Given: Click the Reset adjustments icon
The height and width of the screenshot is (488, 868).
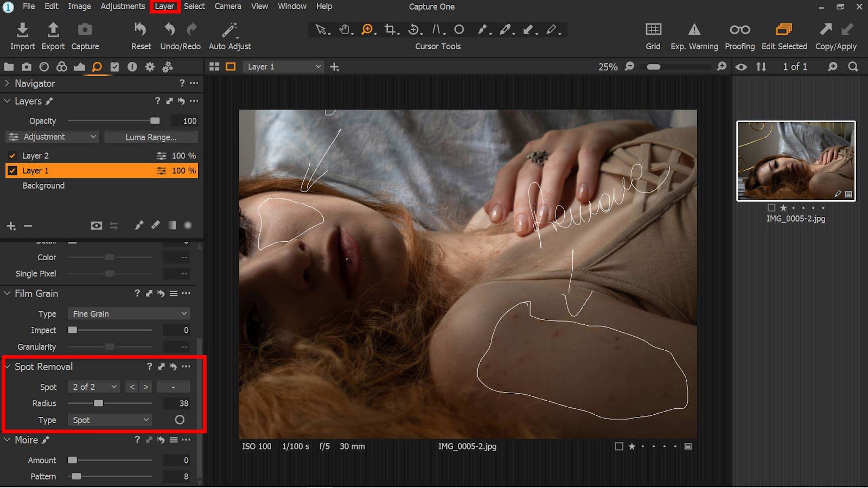Looking at the screenshot, I should [x=141, y=29].
